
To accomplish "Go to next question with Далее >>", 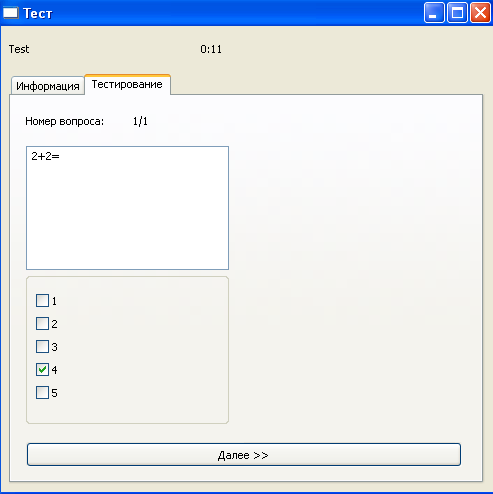I will point(244,455).
